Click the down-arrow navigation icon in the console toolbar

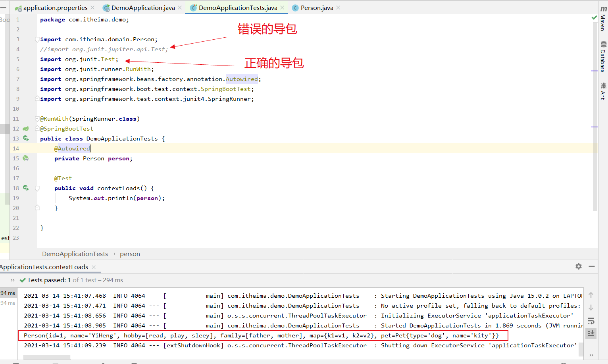tap(591, 307)
